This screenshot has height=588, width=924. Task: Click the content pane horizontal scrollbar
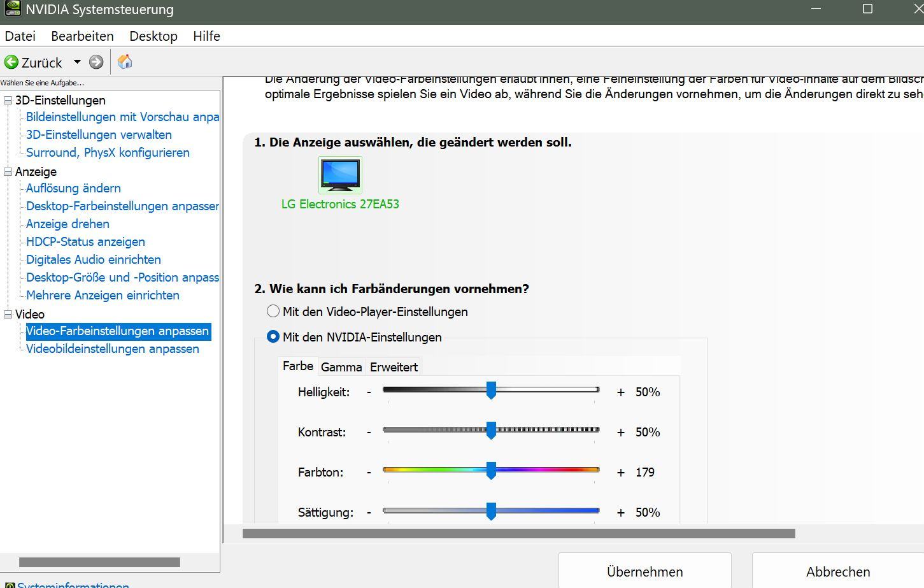pos(519,533)
